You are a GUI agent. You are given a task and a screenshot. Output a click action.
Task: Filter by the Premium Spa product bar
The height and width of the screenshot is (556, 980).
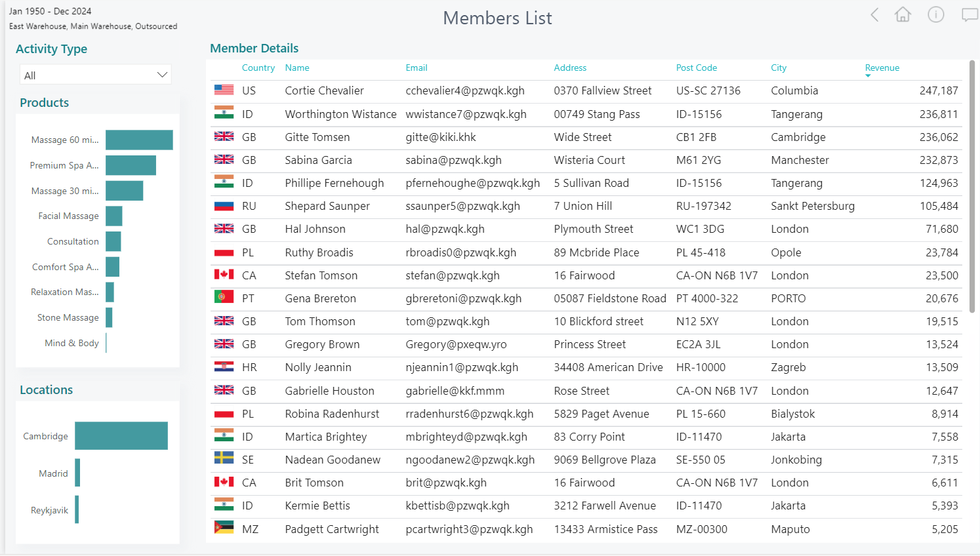[131, 165]
